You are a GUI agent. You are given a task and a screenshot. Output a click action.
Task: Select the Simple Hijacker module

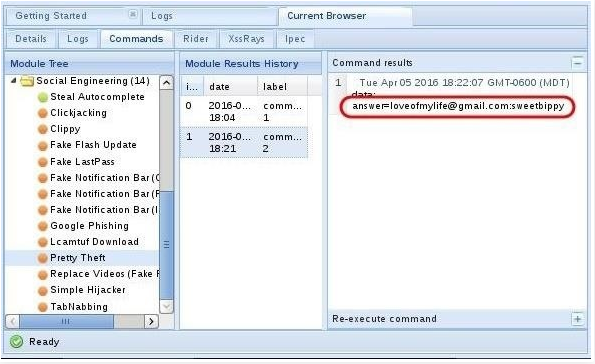coord(88,290)
